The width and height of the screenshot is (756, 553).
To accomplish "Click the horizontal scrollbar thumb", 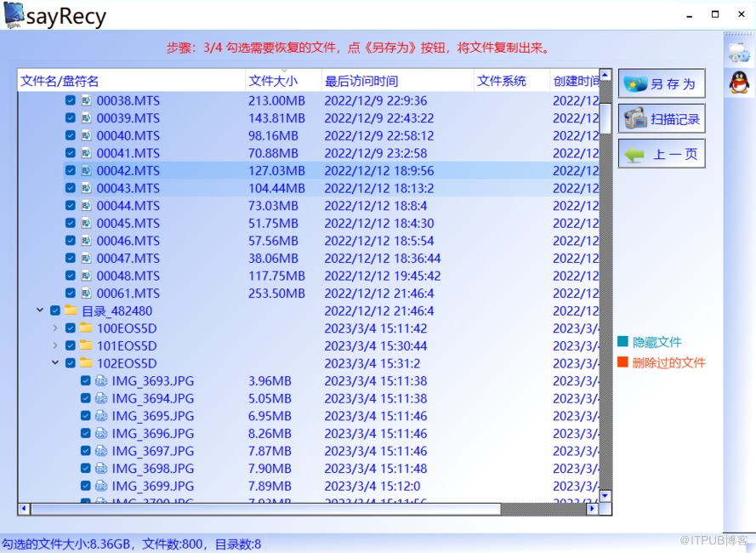I will [x=265, y=508].
